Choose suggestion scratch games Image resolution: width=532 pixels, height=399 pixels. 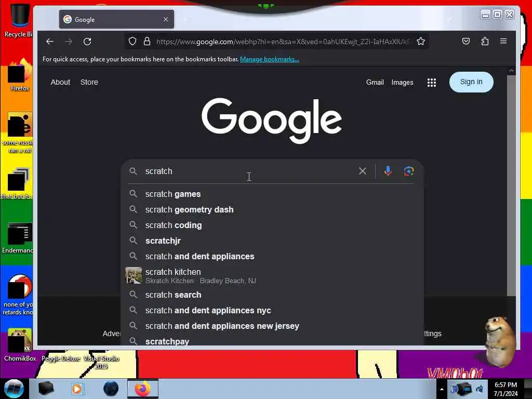coord(272,194)
